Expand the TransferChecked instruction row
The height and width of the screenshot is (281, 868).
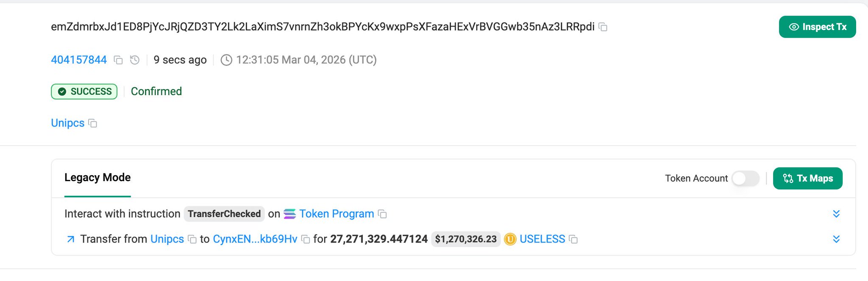pos(836,214)
